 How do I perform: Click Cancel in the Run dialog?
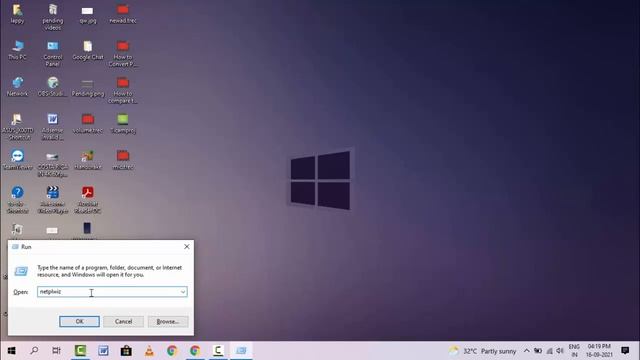click(123, 322)
